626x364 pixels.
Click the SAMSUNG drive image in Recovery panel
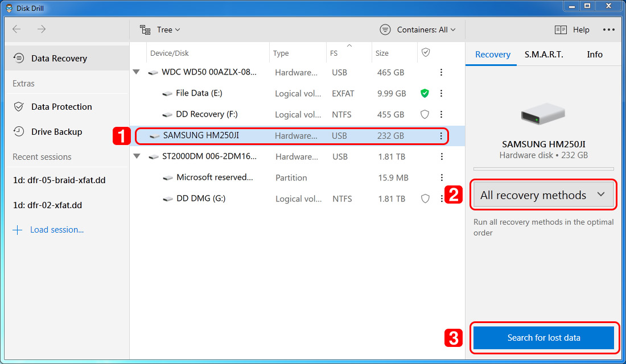[x=543, y=114]
